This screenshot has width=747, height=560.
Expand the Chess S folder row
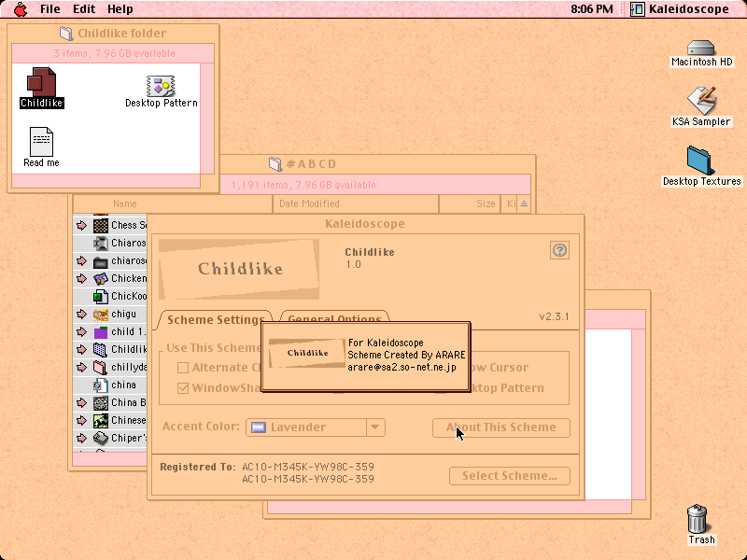(81, 225)
